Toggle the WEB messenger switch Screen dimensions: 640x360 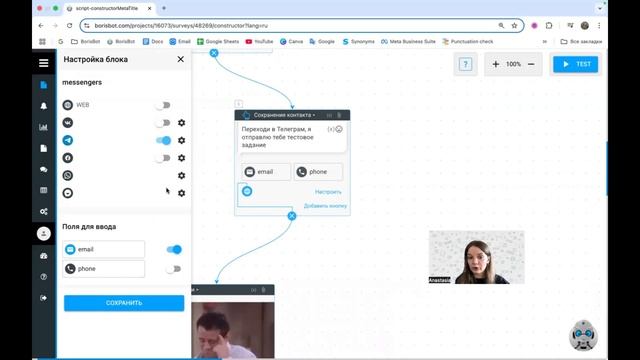click(x=163, y=105)
